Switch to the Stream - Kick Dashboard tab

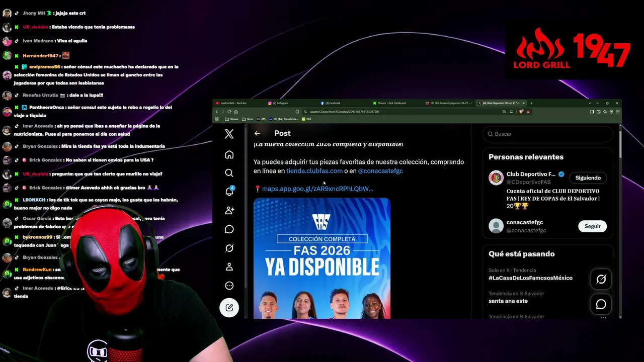pos(395,103)
